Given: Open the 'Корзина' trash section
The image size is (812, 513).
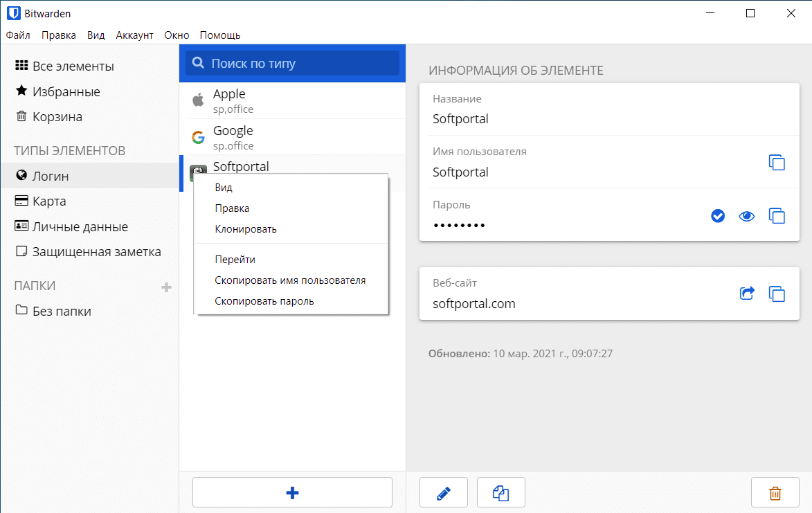Looking at the screenshot, I should (x=57, y=117).
